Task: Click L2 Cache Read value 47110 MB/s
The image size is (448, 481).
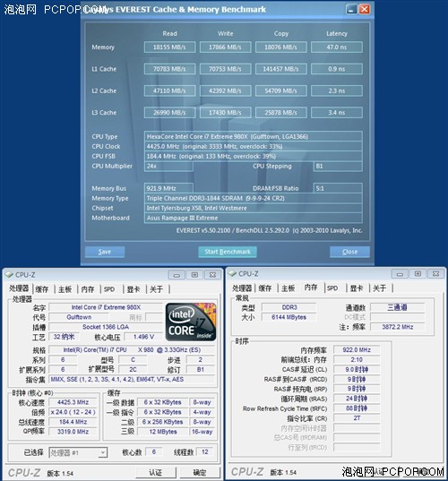Action: tap(169, 90)
